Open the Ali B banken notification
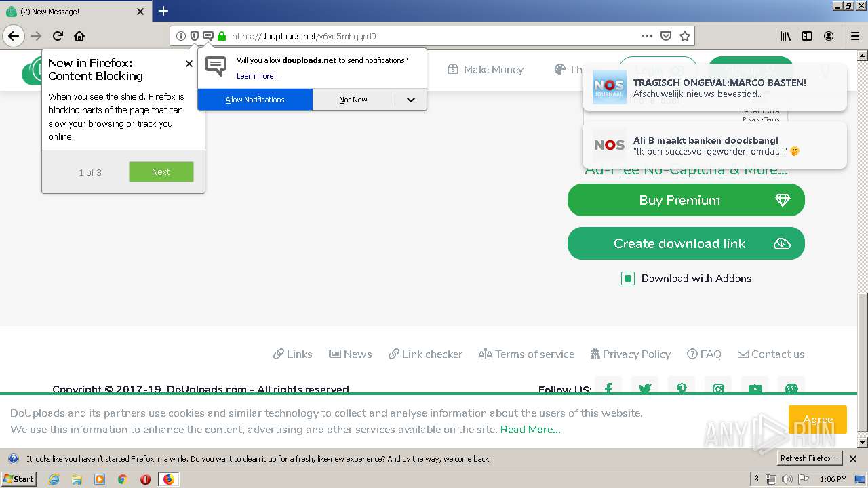 (714, 145)
